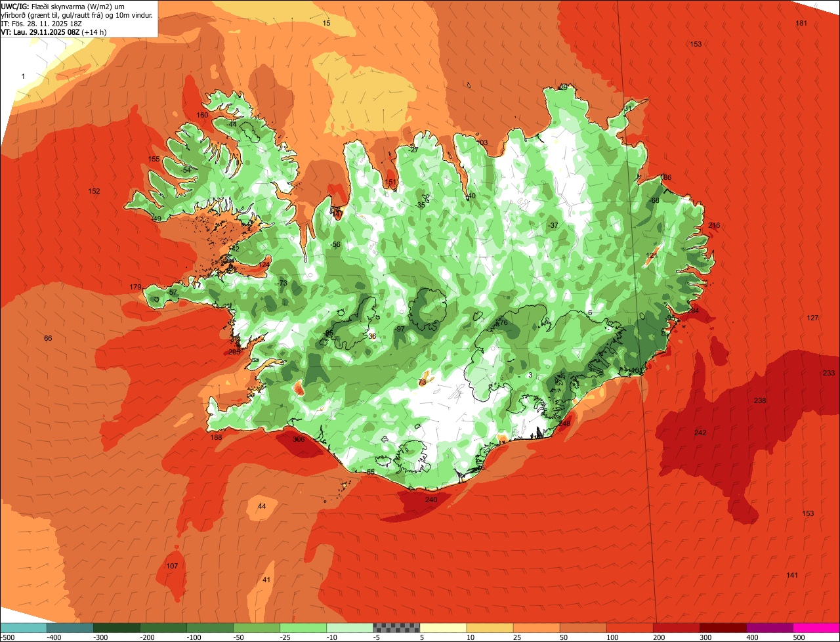Click the dark teal -400 to -300 legend swatch
The width and height of the screenshot is (840, 642).
[x=70, y=628]
